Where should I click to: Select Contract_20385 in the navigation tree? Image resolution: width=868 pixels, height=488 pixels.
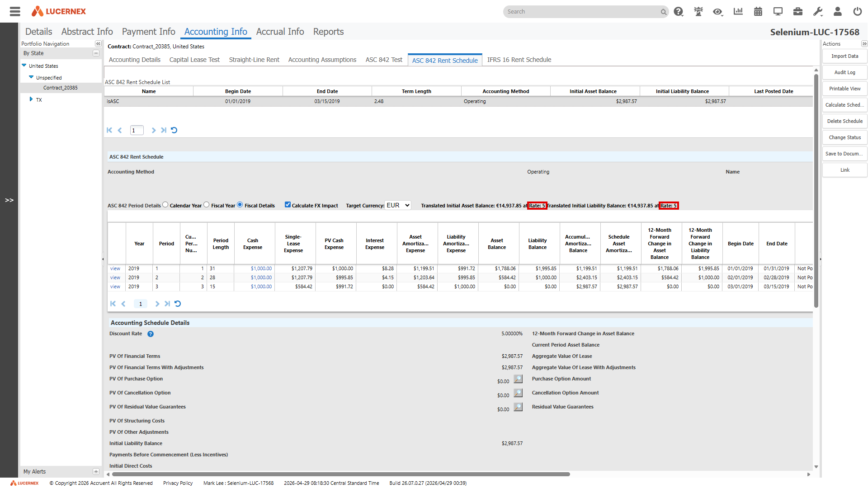pyautogui.click(x=61, y=88)
